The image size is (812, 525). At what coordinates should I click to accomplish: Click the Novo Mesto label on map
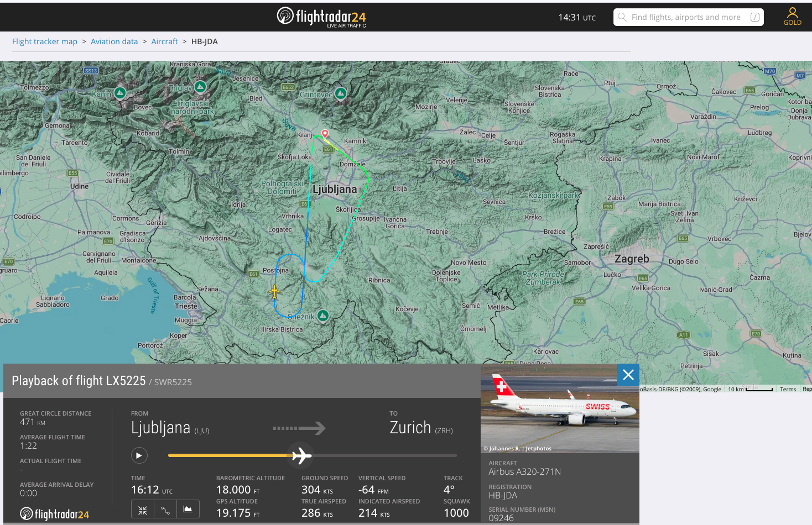pos(469,262)
